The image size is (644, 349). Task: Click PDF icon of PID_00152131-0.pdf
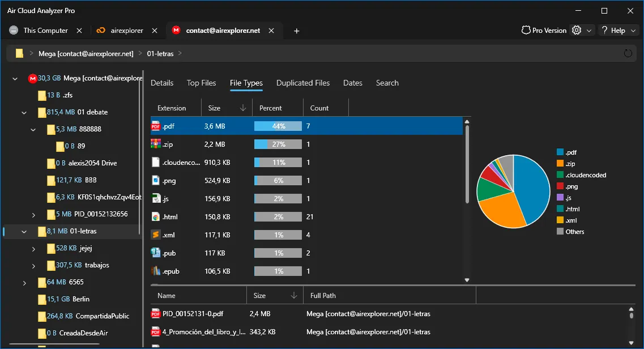coord(156,314)
